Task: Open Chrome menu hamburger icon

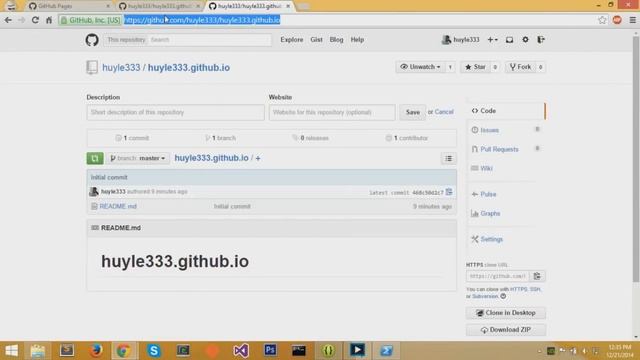Action: [632, 20]
